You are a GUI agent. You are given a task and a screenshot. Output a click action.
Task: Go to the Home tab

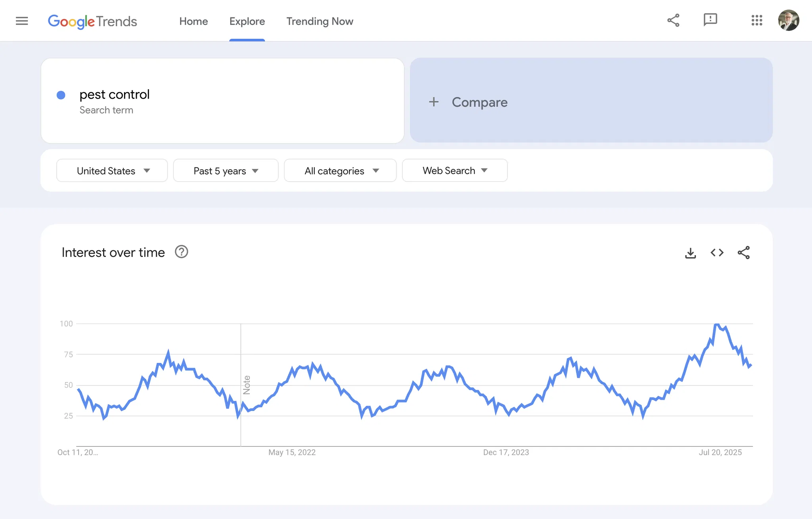point(193,21)
